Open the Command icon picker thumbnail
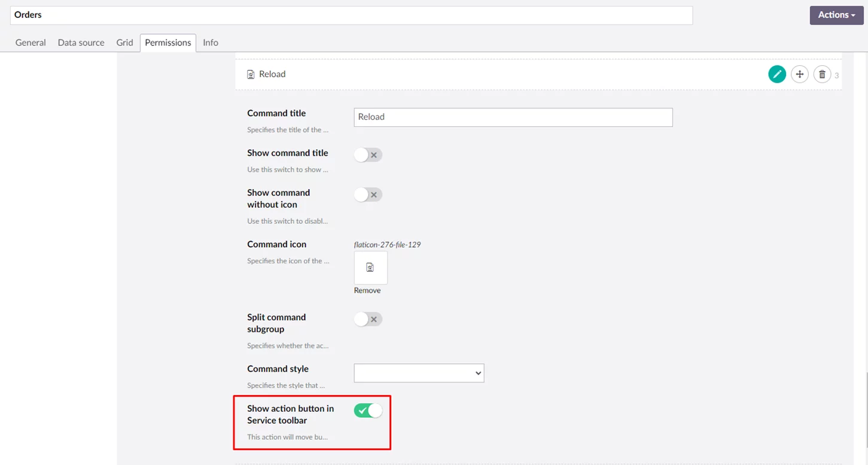868x465 pixels. (x=370, y=268)
